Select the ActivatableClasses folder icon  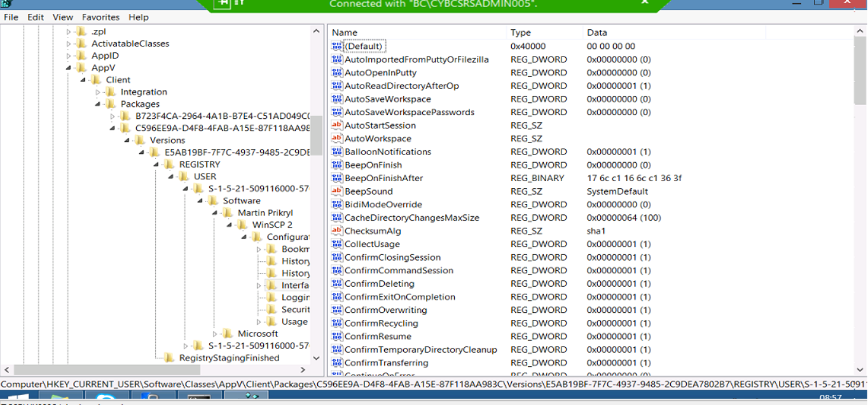(x=81, y=44)
